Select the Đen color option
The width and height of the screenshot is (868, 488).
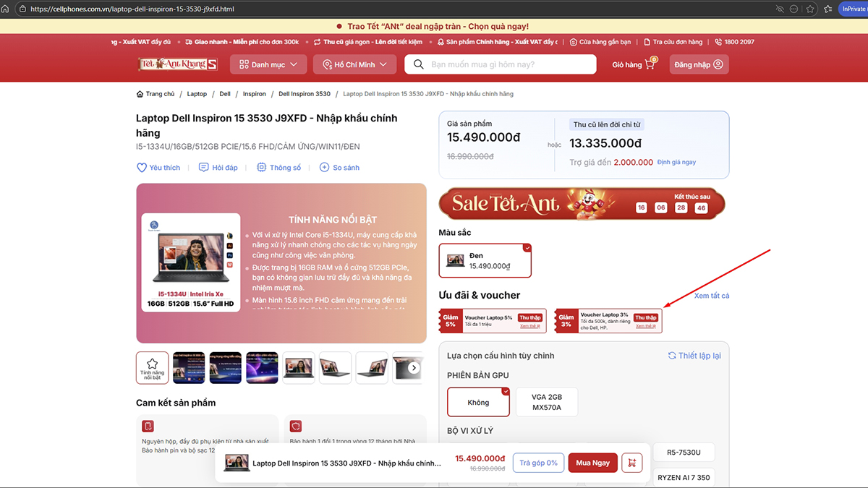[x=485, y=260]
